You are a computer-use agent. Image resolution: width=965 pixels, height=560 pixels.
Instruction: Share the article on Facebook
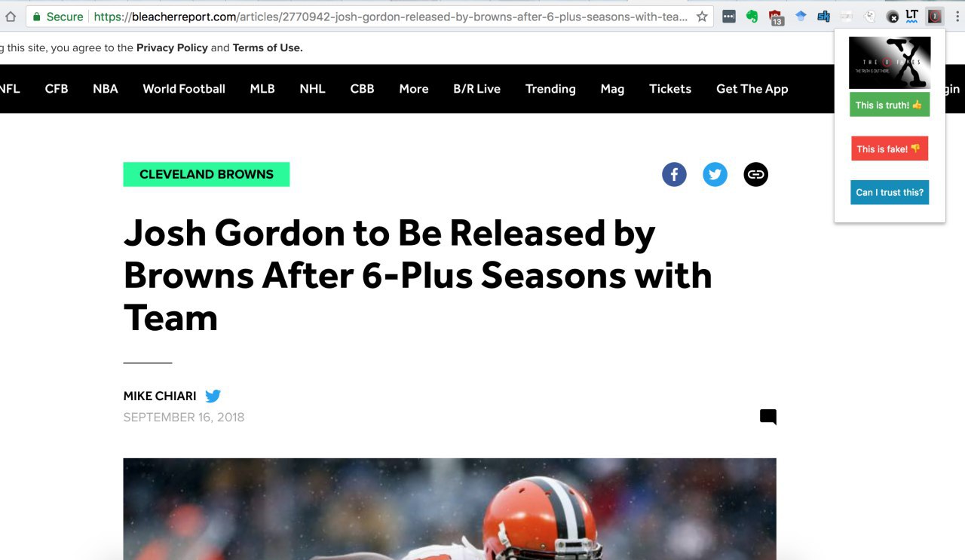point(674,175)
